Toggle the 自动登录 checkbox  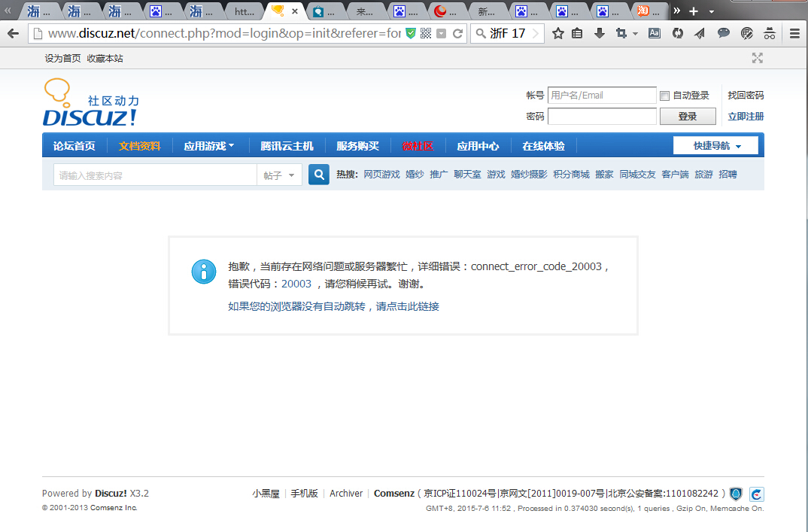[664, 96]
